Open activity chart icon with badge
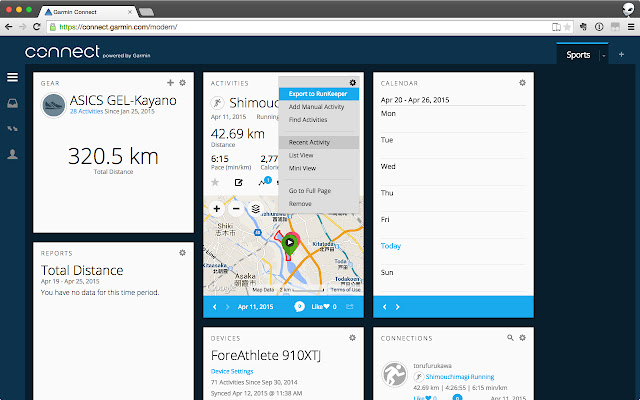 (x=264, y=182)
